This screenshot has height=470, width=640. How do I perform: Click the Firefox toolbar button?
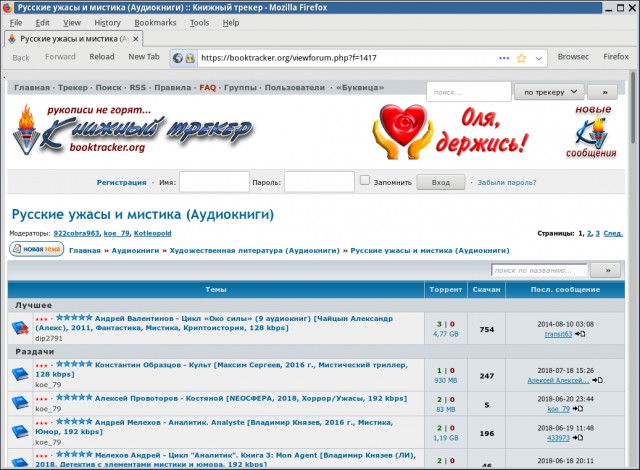tap(616, 57)
